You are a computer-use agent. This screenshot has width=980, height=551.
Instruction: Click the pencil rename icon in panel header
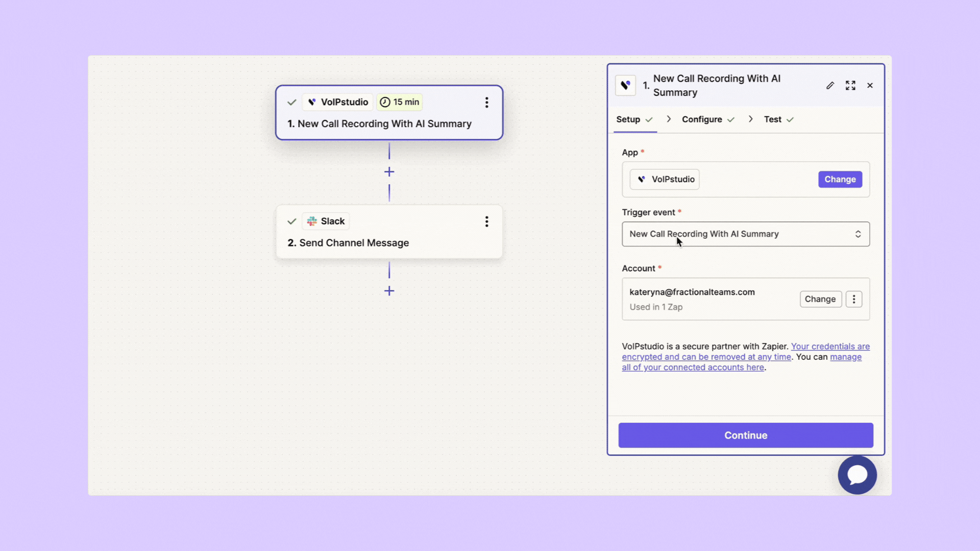point(830,86)
